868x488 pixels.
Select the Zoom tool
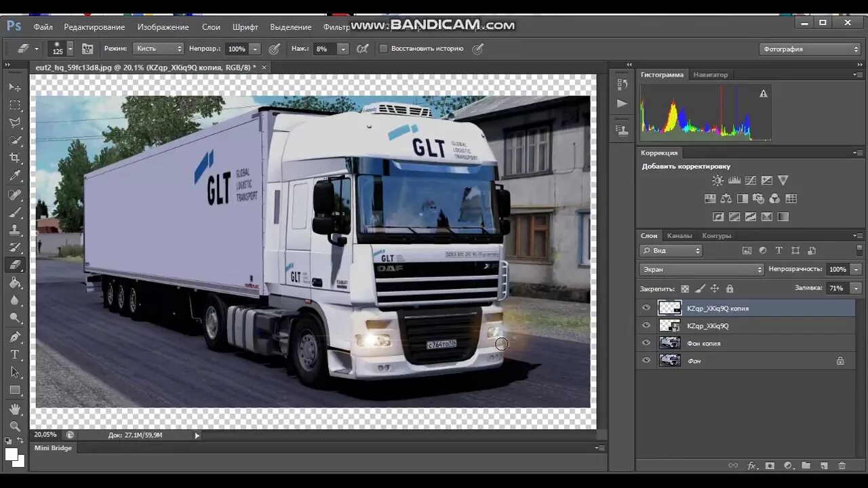15,426
